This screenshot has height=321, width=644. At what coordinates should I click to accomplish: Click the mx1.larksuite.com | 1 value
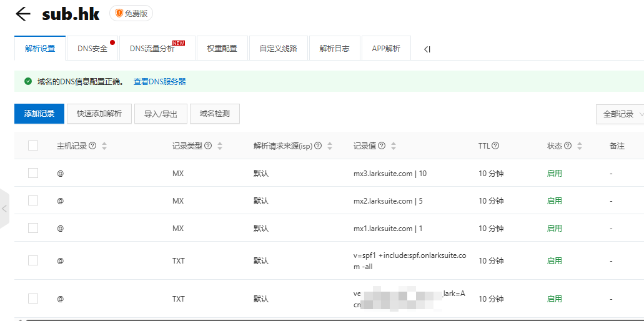coord(388,229)
